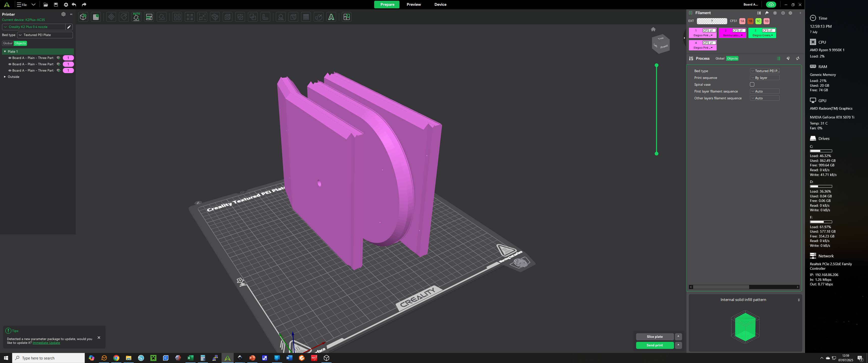Open the File menu
The image size is (868, 363).
point(22,5)
